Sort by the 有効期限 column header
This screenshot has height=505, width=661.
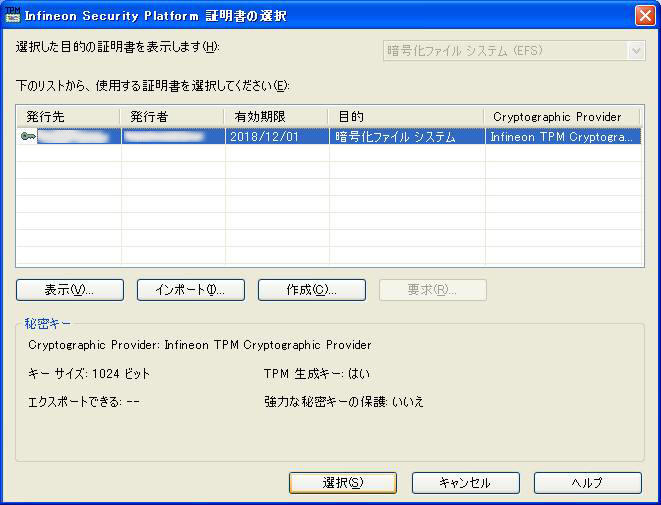276,116
